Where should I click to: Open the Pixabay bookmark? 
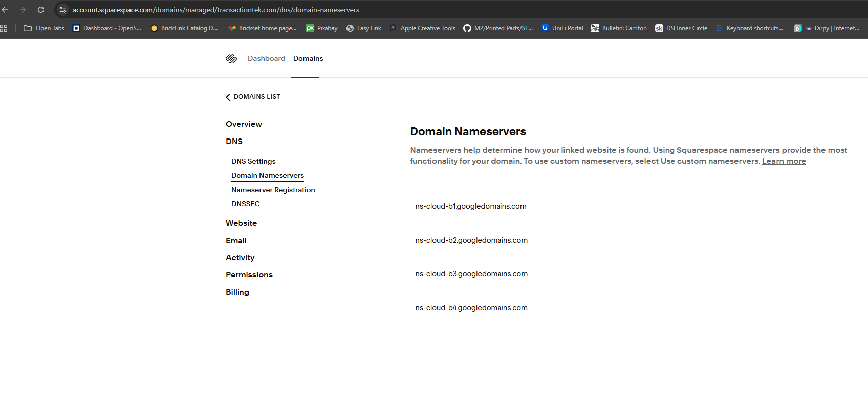pyautogui.click(x=322, y=28)
